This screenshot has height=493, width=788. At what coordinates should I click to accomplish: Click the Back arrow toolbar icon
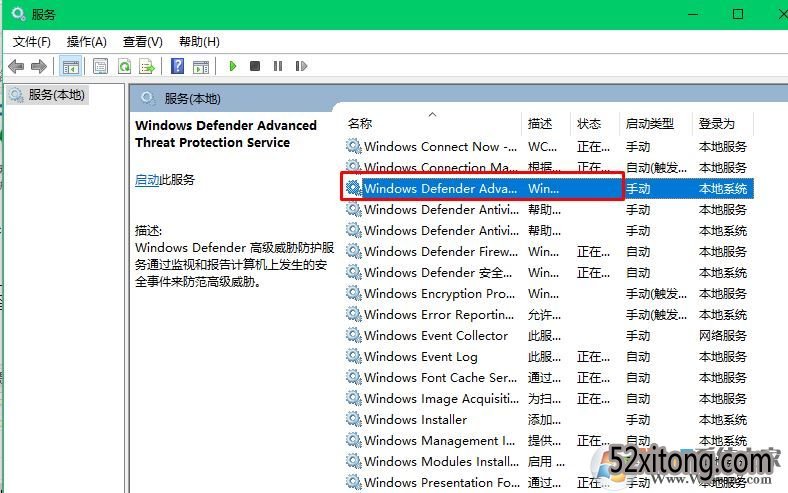16,66
